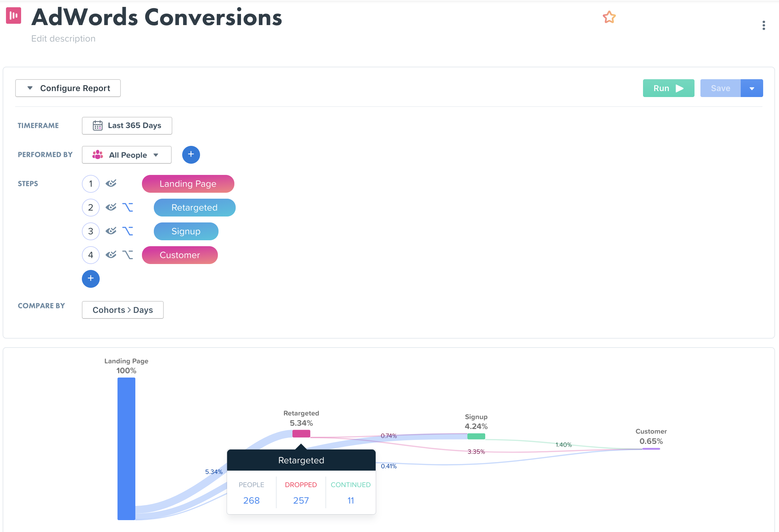Click the AdWords Conversions report title
This screenshot has height=532, width=779.
(157, 17)
